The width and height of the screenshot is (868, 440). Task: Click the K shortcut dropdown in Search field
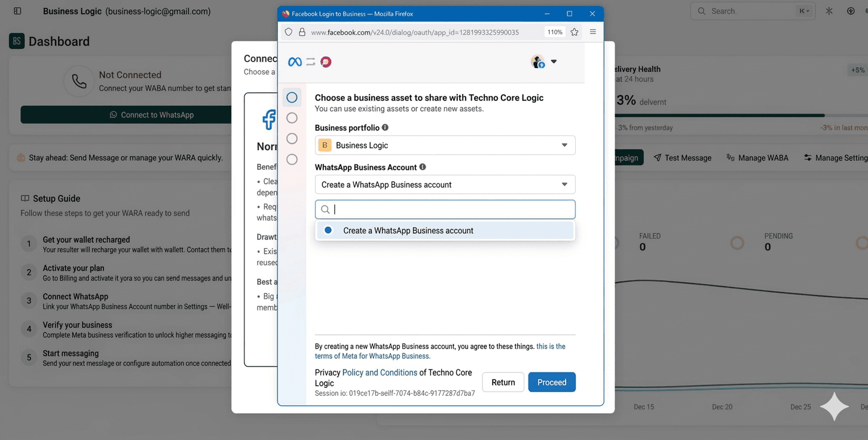[804, 11]
